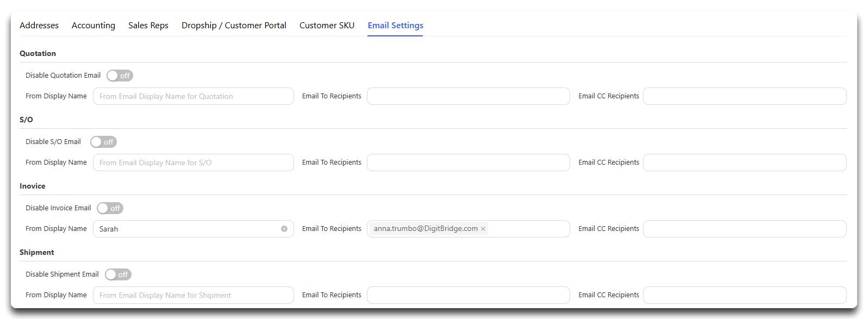Screen dimensions: 868x319
Task: Click Quotation Email CC Recipients field
Action: [x=745, y=96]
